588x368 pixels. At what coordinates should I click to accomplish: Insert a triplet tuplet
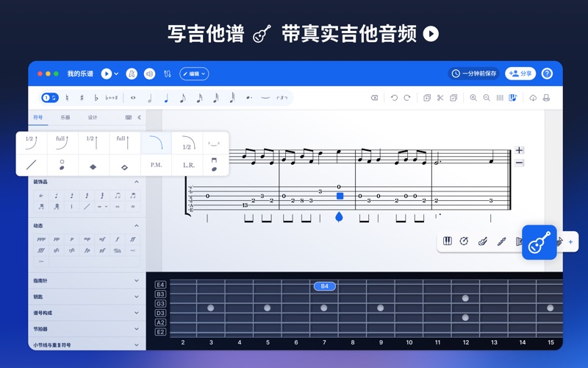click(x=282, y=98)
